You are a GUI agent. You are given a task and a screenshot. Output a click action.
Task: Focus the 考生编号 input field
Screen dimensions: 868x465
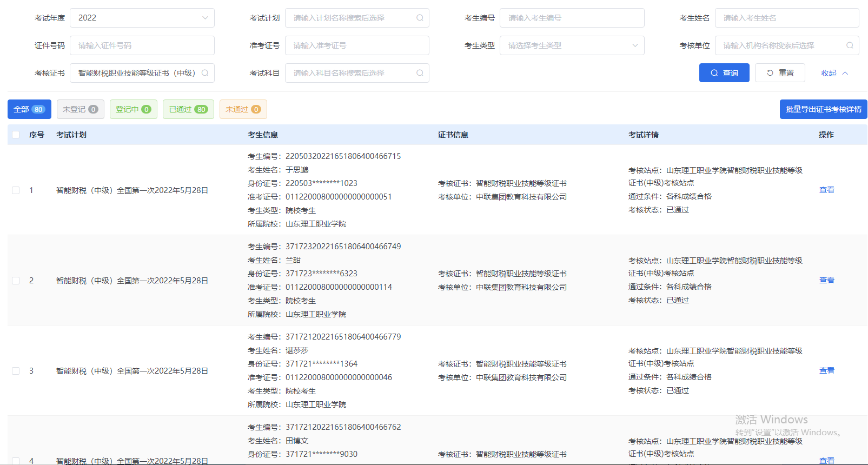(572, 18)
